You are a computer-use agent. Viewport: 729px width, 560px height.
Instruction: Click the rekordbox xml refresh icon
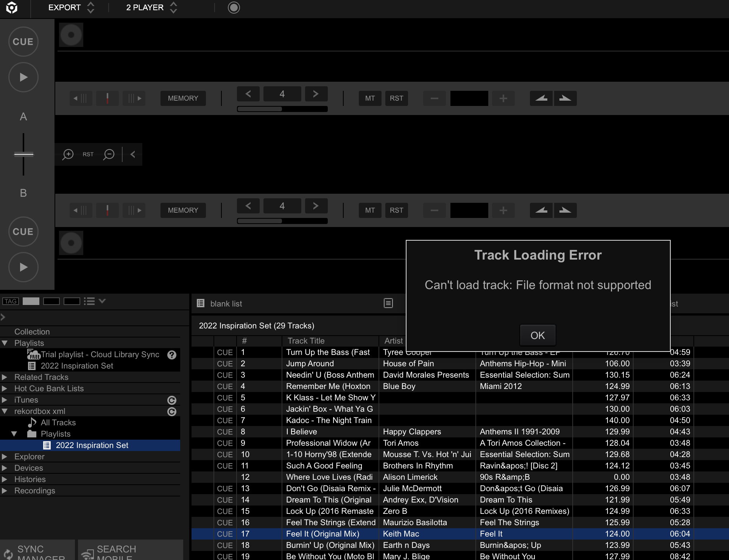[172, 412]
